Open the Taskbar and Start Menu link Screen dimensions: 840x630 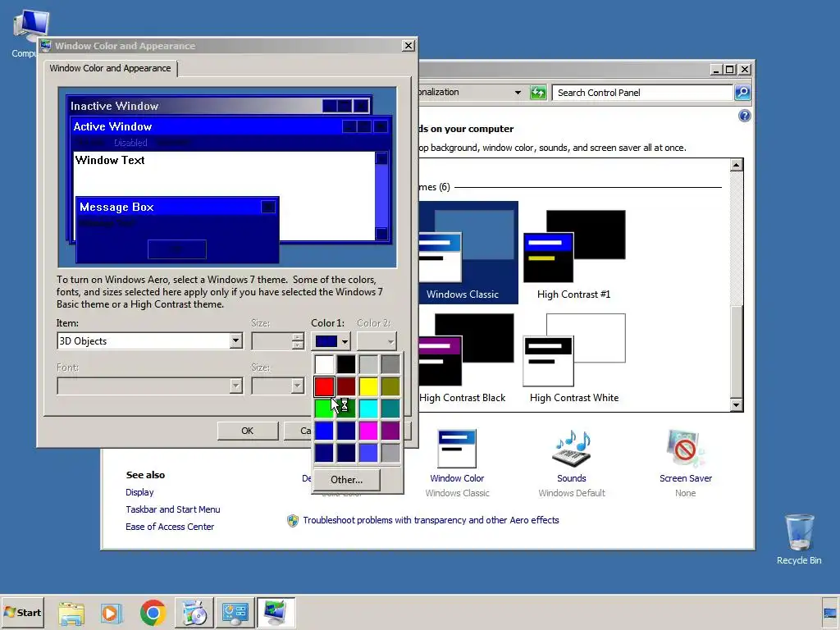[x=173, y=509]
